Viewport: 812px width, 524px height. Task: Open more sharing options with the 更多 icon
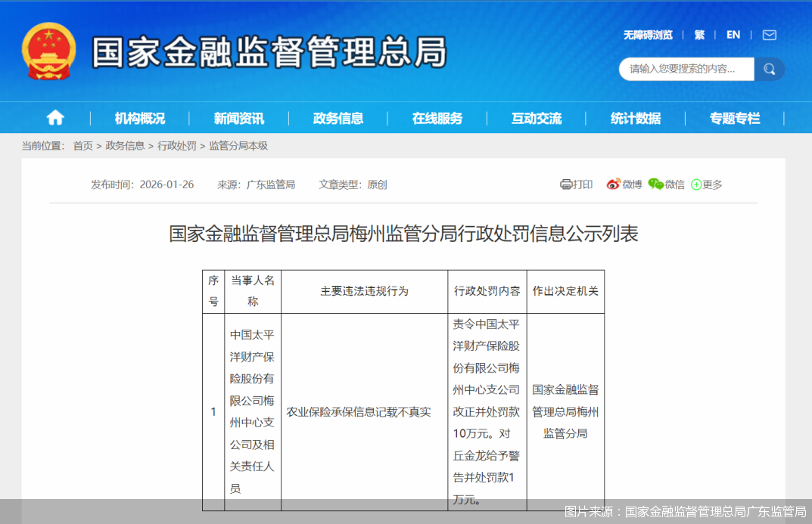[x=695, y=184]
